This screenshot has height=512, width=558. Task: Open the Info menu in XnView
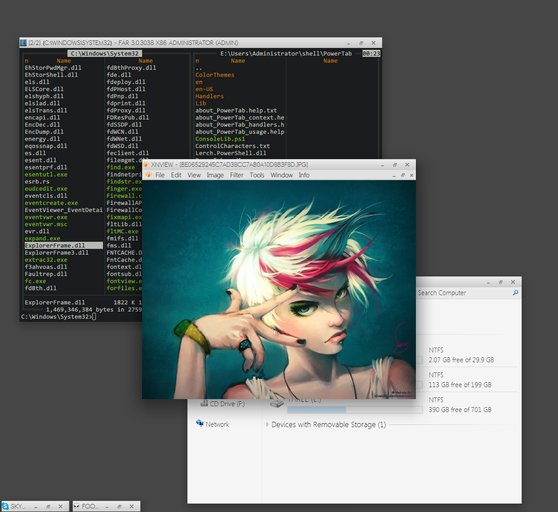(x=304, y=175)
